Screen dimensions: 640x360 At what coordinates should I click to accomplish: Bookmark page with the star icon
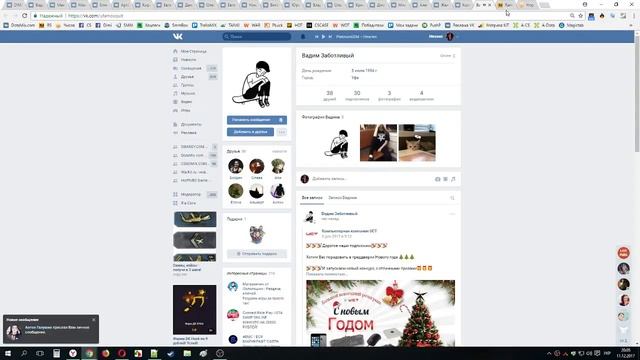tap(580, 16)
